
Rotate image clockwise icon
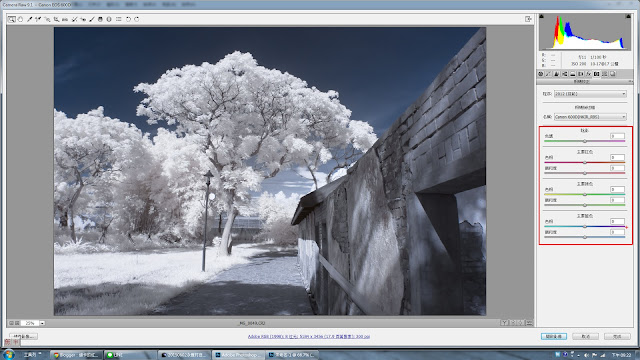[x=137, y=19]
